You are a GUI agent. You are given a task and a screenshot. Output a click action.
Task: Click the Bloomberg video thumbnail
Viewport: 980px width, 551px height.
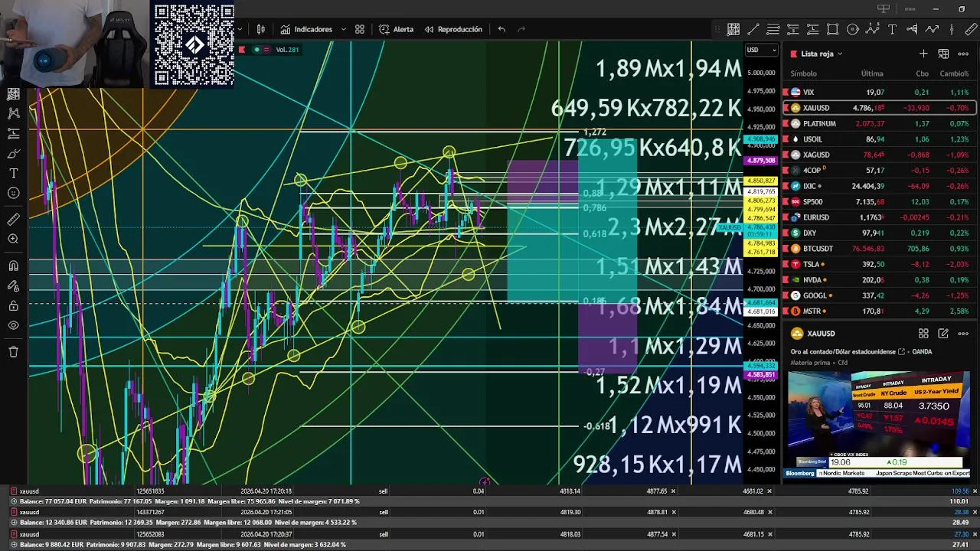[x=878, y=425]
